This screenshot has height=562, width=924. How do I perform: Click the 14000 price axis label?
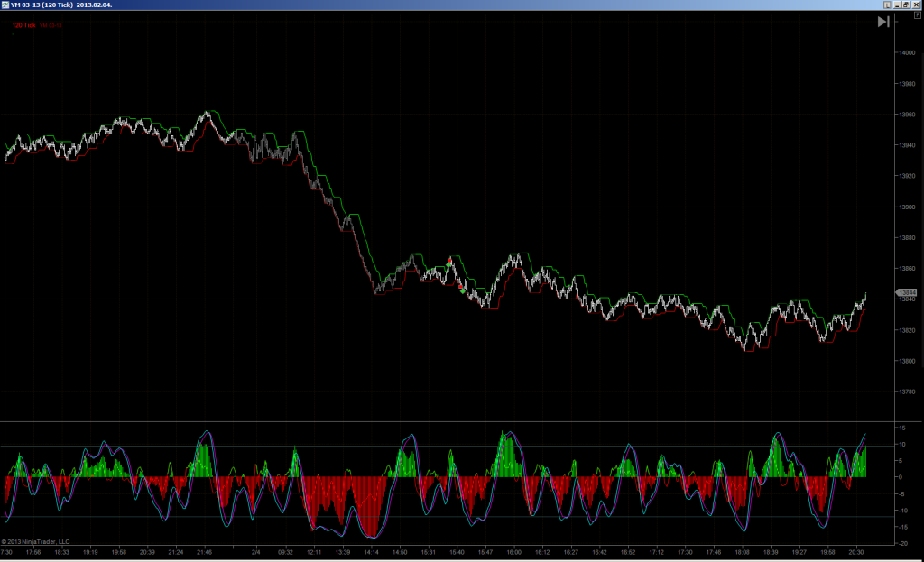click(x=907, y=53)
